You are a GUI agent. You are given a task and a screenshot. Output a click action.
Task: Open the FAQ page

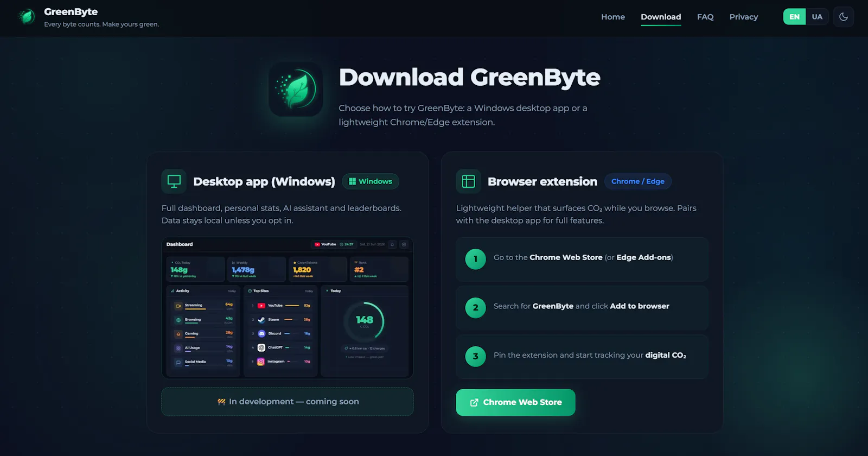click(x=705, y=17)
